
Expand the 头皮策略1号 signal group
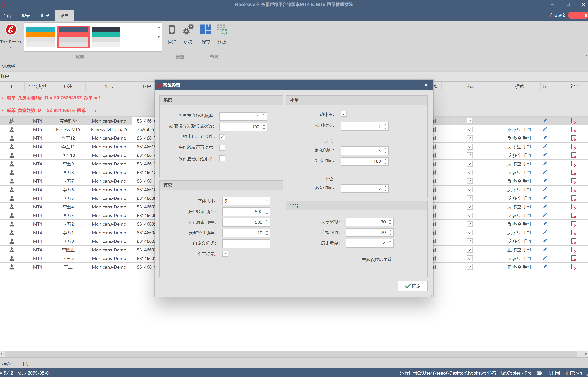pyautogui.click(x=3, y=98)
